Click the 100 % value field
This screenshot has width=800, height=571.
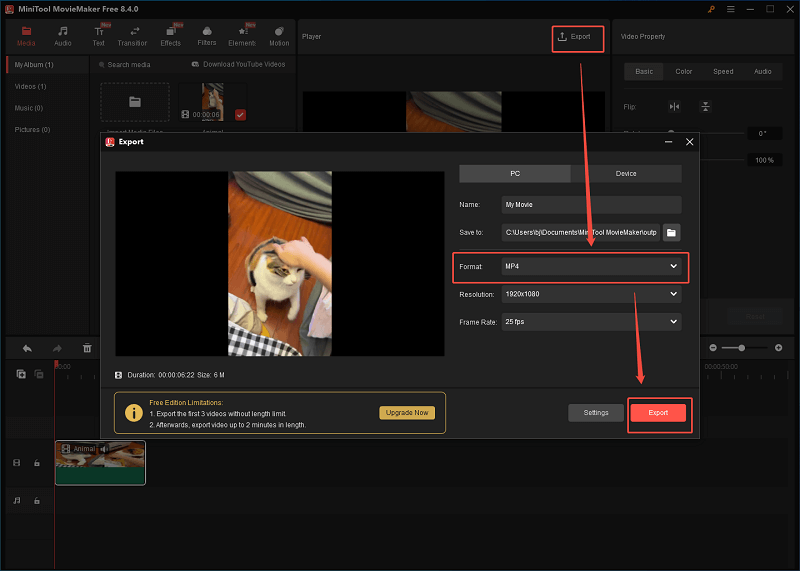point(764,160)
